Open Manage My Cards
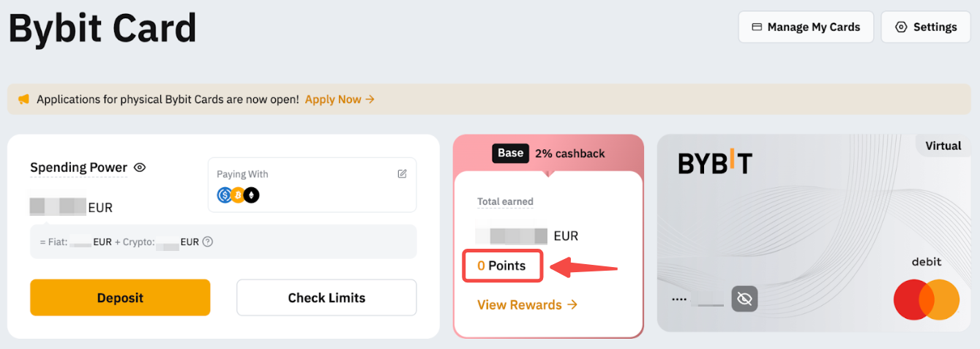The width and height of the screenshot is (980, 349). click(806, 27)
